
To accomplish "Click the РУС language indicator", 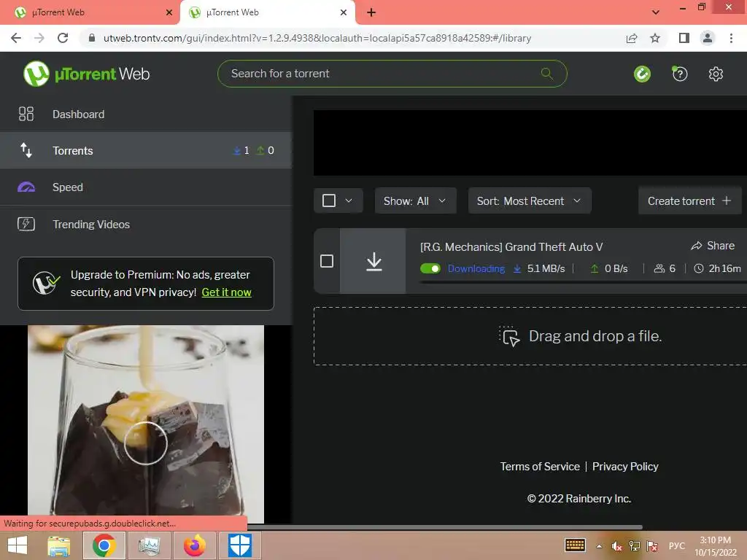I will tap(676, 546).
